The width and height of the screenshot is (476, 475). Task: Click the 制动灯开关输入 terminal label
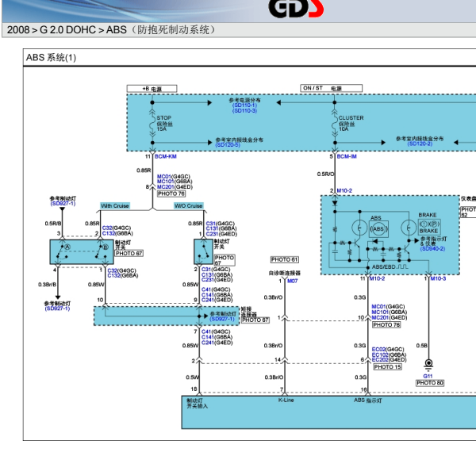pyautogui.click(x=197, y=403)
